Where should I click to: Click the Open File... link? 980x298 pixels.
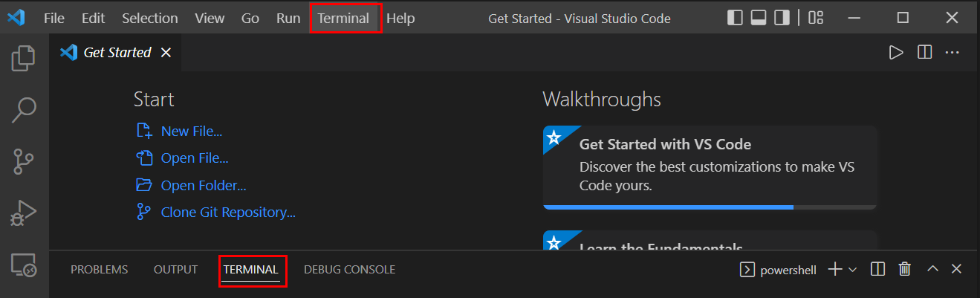tap(195, 158)
